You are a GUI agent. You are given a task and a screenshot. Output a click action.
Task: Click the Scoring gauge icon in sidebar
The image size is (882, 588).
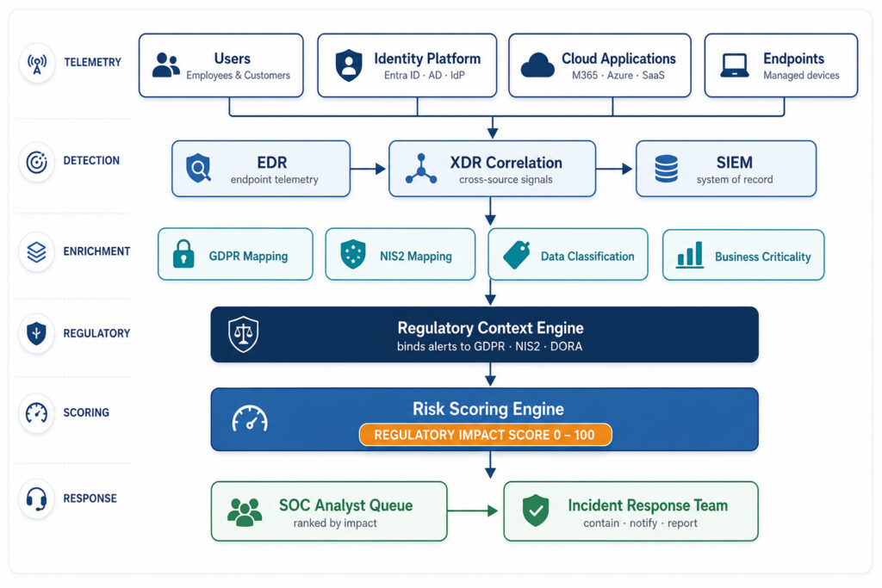(36, 413)
